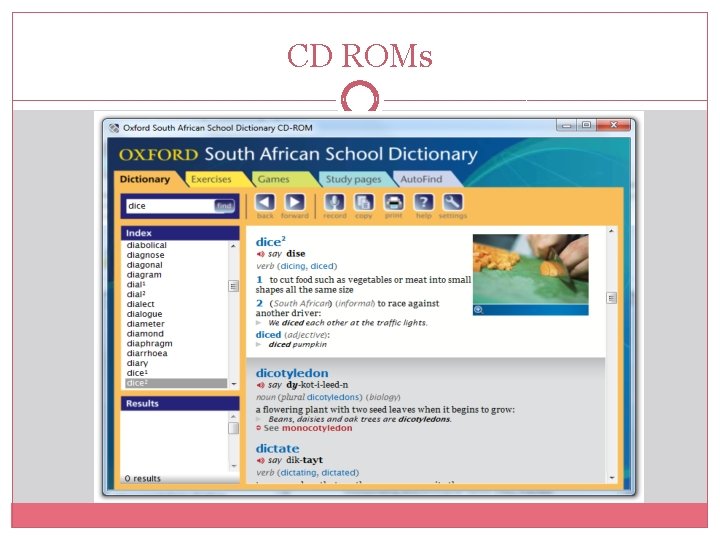The height and width of the screenshot is (540, 720).
Task: Click the forward arrow toolbar icon
Action: [295, 202]
